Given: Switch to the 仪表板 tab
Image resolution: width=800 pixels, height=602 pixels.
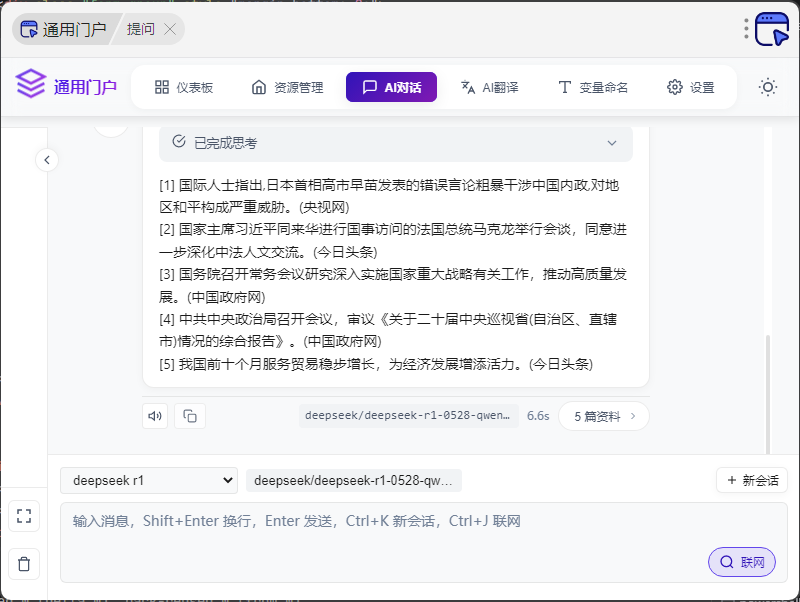Looking at the screenshot, I should [x=184, y=87].
